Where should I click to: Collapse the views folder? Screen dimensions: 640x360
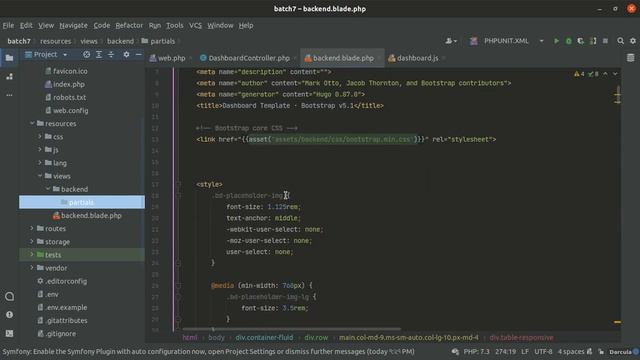point(40,176)
